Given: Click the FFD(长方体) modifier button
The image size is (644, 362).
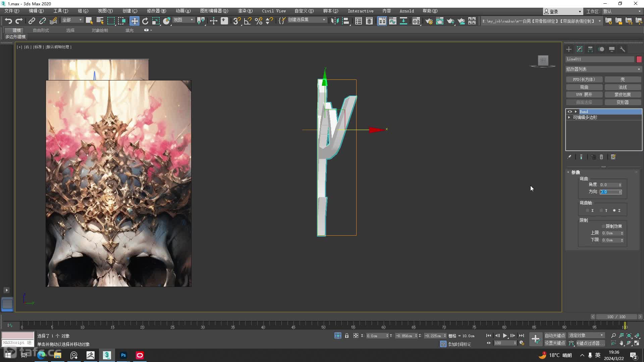Looking at the screenshot, I should coord(584,79).
